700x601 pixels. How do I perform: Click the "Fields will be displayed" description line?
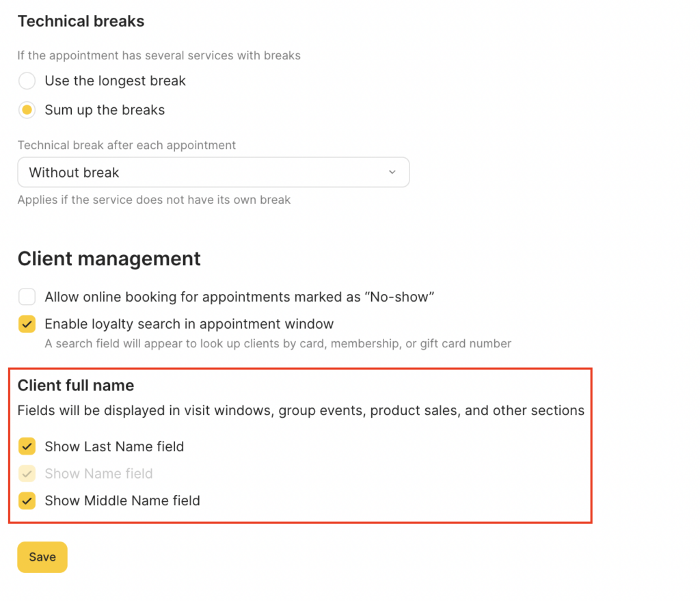tap(301, 411)
